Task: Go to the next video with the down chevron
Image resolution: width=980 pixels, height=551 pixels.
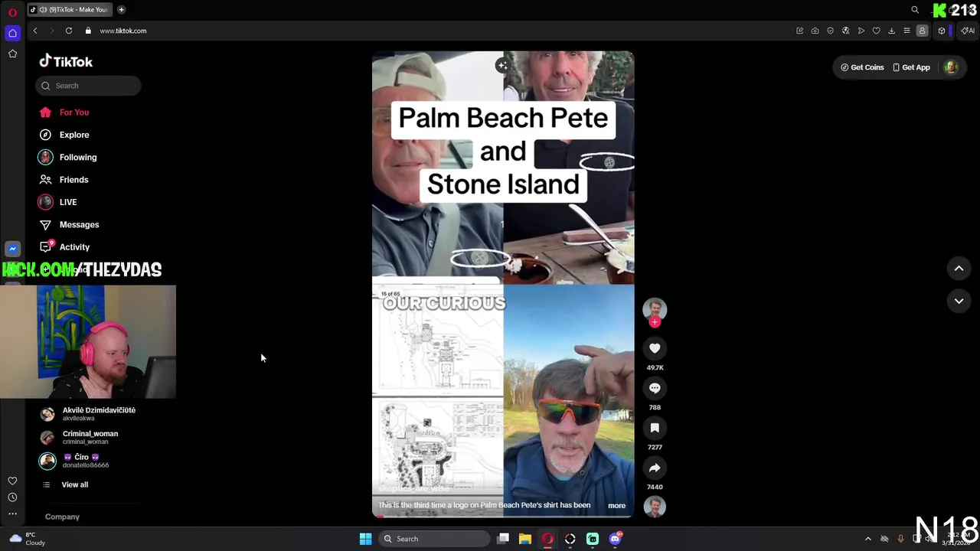Action: pos(959,302)
